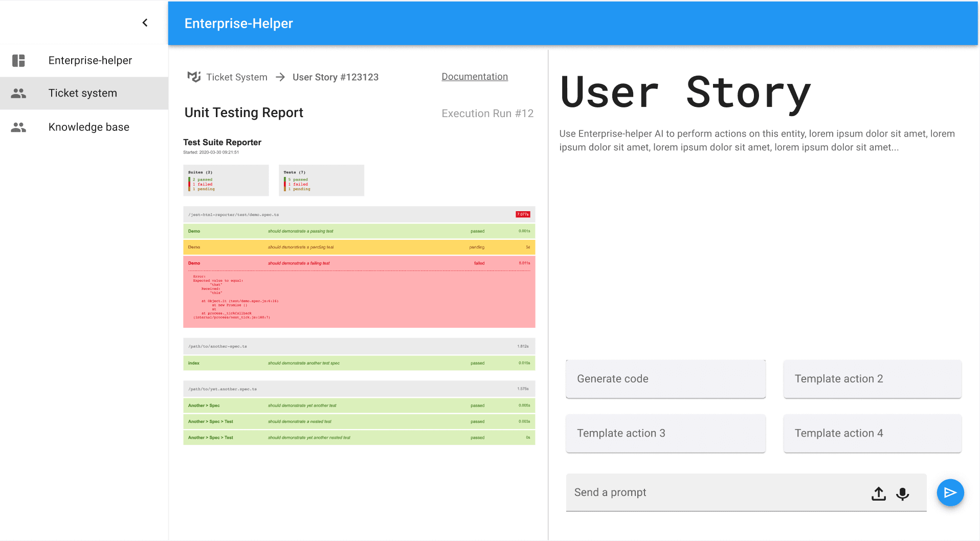Activate the microphone voice input icon
Viewport: 980px width, 541px height.
coord(902,493)
